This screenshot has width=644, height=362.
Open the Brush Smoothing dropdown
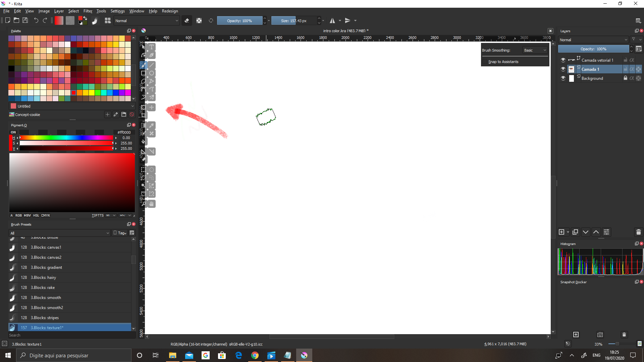(535, 50)
